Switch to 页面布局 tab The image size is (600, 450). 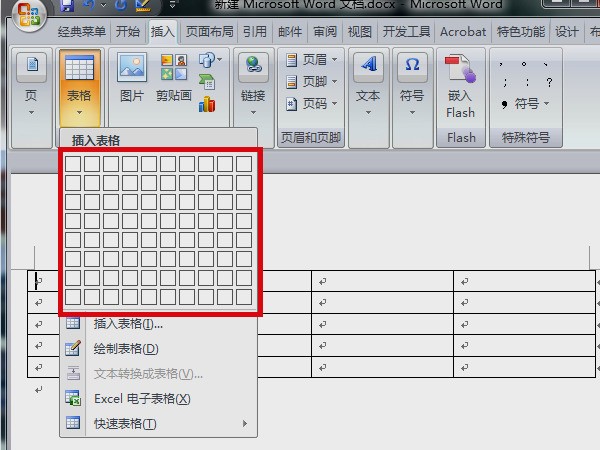209,32
